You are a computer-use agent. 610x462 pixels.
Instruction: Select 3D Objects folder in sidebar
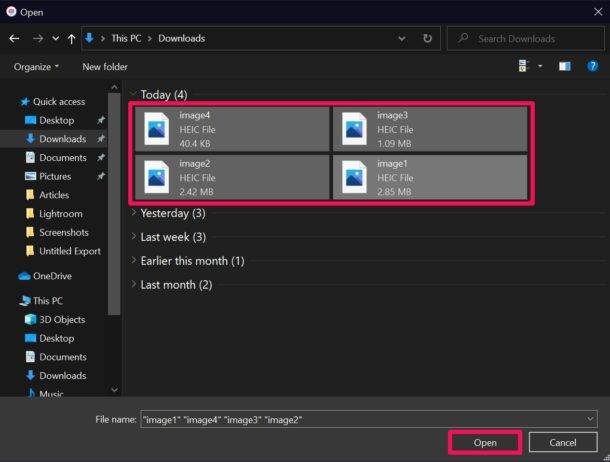(62, 320)
